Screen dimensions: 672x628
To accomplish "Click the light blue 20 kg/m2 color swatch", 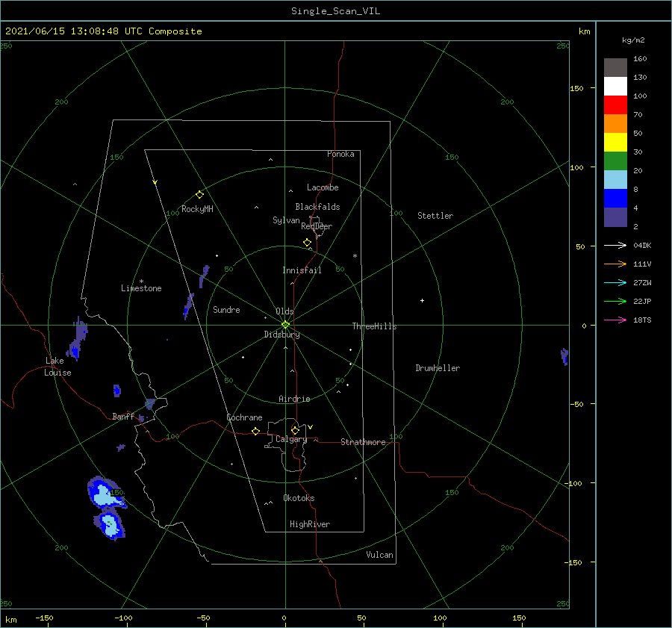I will (x=615, y=180).
